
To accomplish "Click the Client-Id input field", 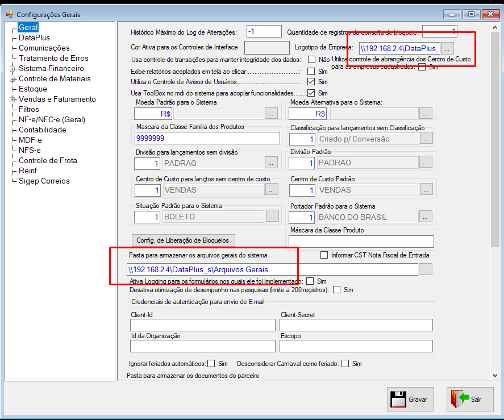I will [203, 325].
